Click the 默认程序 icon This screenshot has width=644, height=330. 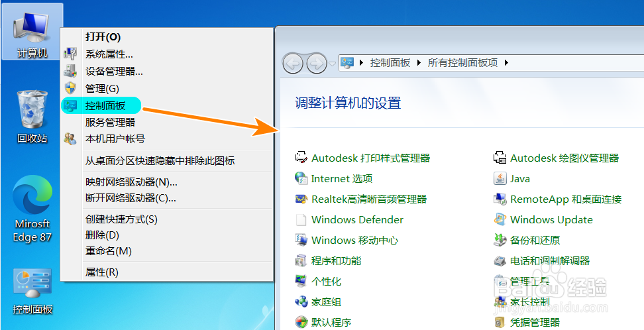point(301,322)
